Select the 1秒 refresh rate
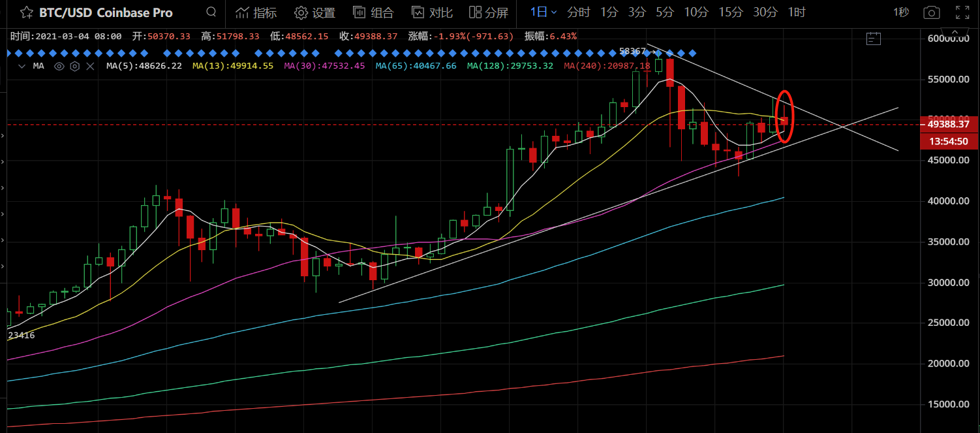Screen dimensions: 980x433 click(900, 12)
